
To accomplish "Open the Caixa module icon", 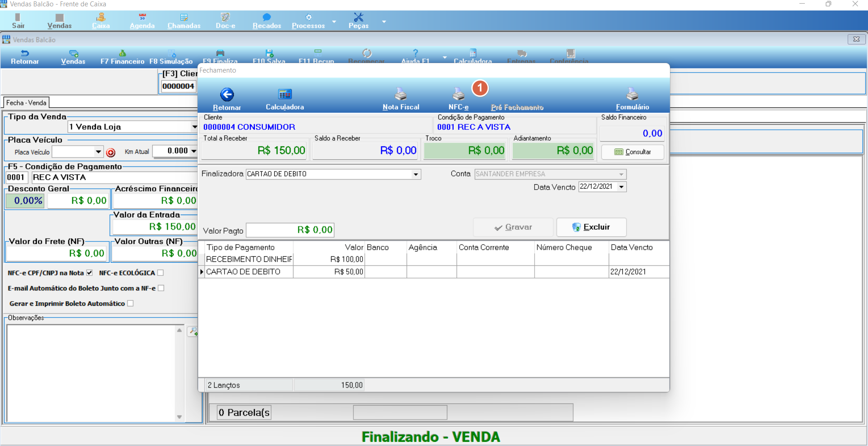I will [x=101, y=21].
